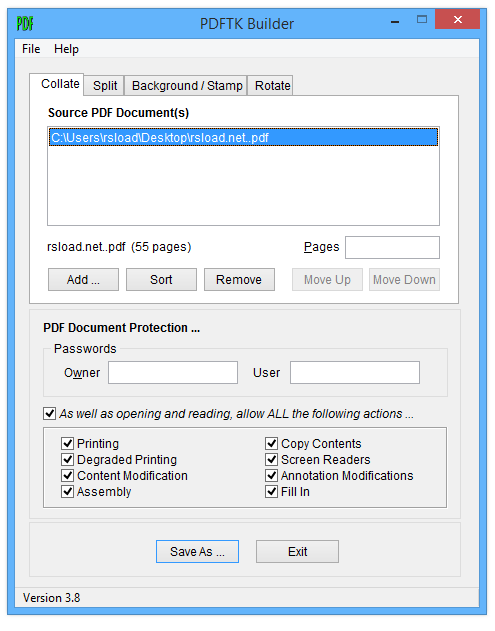495x631 pixels.
Task: Toggle Annotation Modifications checkbox
Action: click(x=272, y=476)
